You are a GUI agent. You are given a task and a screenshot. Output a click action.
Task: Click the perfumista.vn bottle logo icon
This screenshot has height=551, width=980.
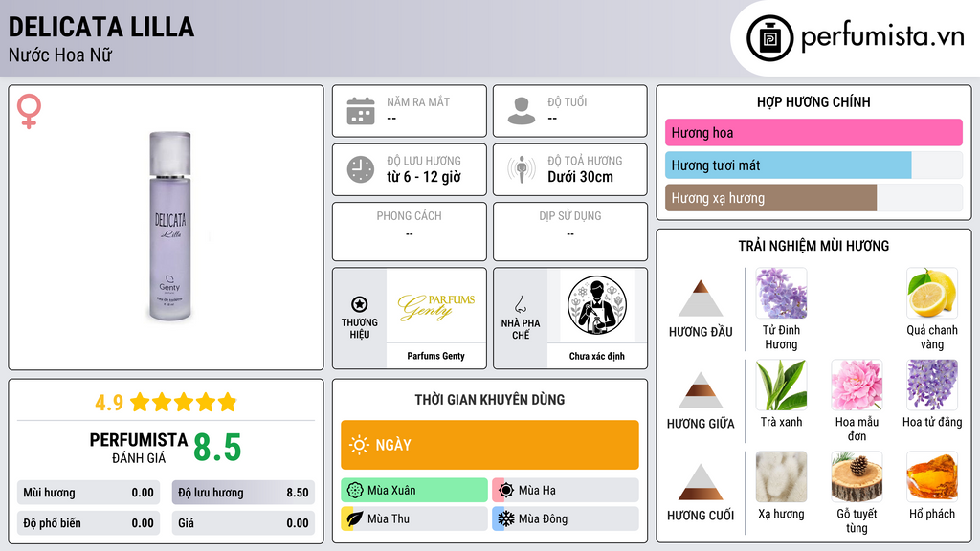tap(770, 38)
